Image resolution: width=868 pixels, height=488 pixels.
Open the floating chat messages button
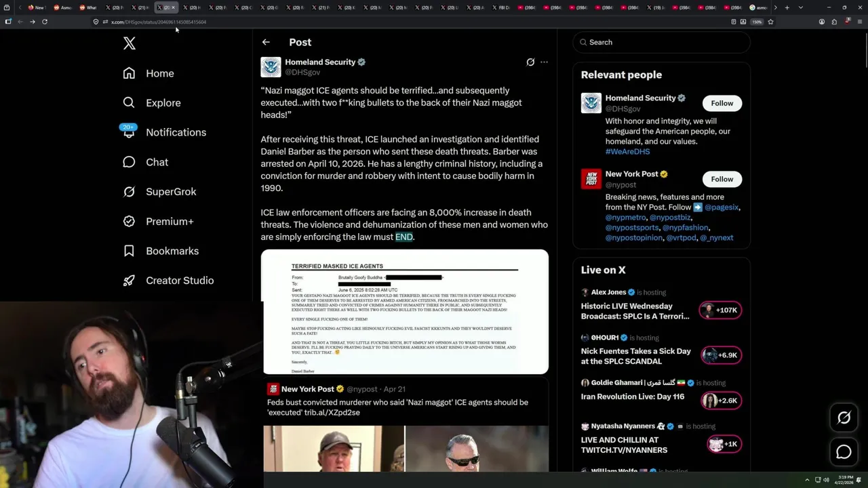844,451
